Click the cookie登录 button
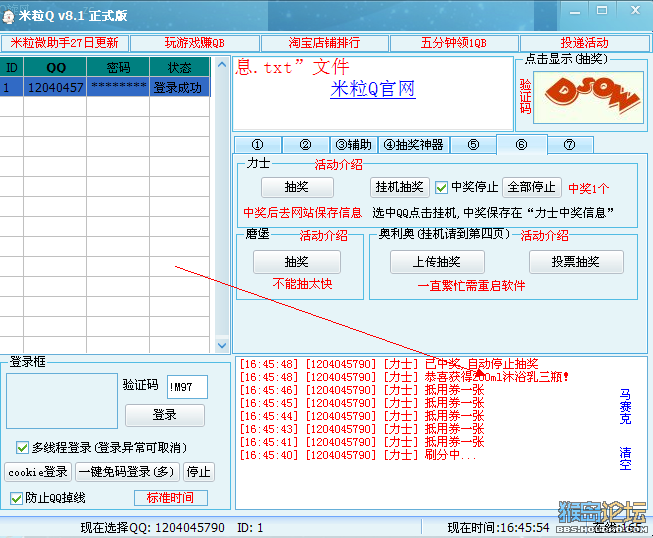Image resolution: width=653 pixels, height=538 pixels. 38,472
